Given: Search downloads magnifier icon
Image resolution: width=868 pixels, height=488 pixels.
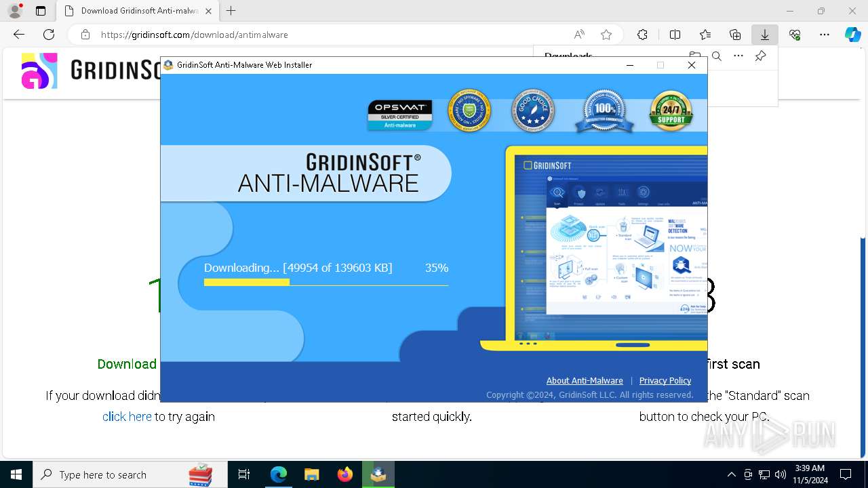Looking at the screenshot, I should point(717,56).
